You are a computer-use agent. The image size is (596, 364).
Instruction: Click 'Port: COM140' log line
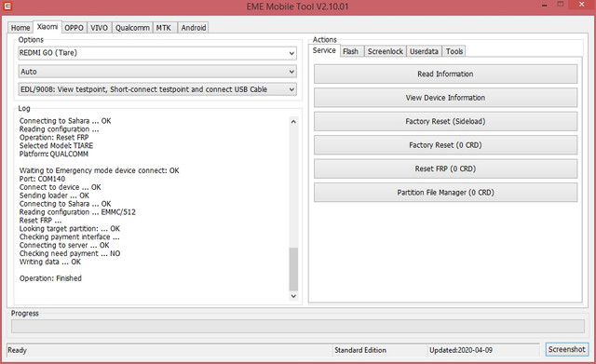pyautogui.click(x=42, y=179)
